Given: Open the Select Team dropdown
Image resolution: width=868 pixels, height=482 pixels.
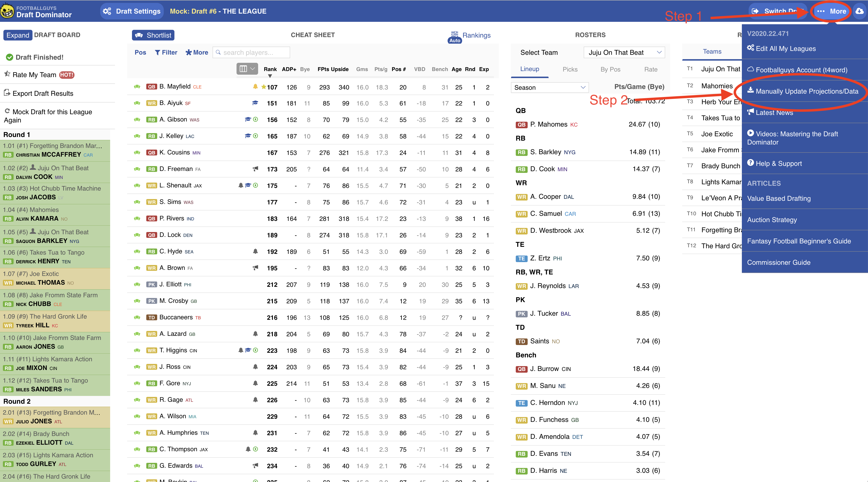Looking at the screenshot, I should (624, 53).
